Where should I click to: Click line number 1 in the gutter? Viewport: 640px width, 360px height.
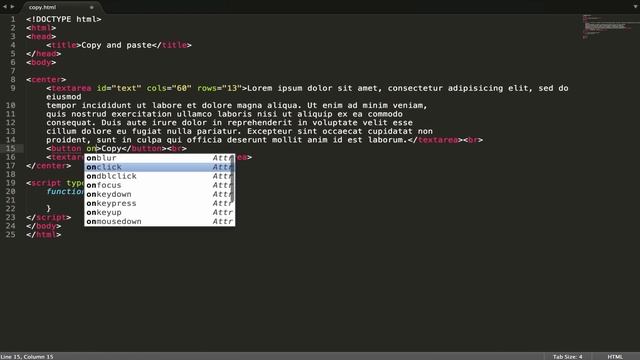coord(13,19)
